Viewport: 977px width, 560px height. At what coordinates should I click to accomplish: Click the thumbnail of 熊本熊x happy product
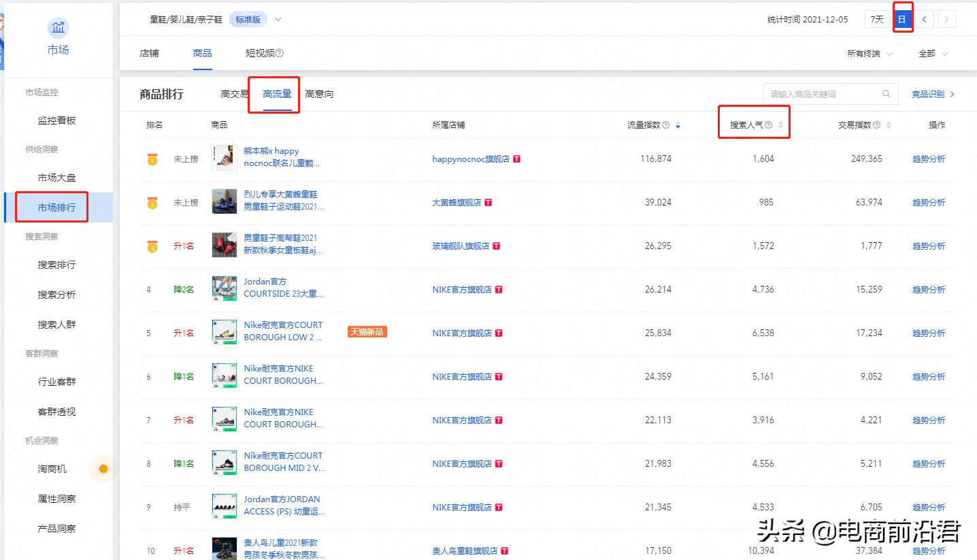click(x=225, y=158)
